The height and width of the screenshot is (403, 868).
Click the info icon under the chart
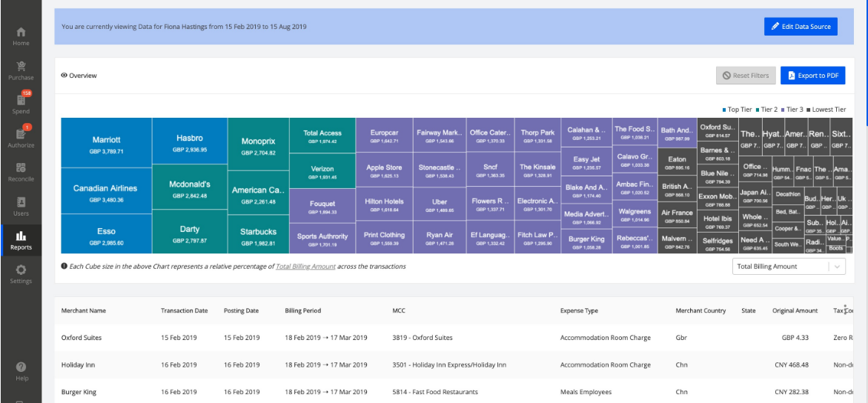pos(64,266)
